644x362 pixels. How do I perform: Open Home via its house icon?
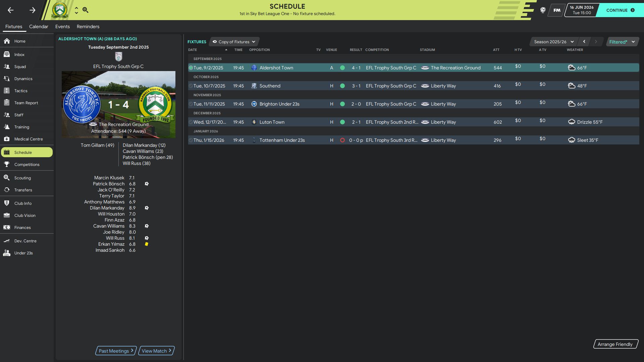pyautogui.click(x=7, y=41)
